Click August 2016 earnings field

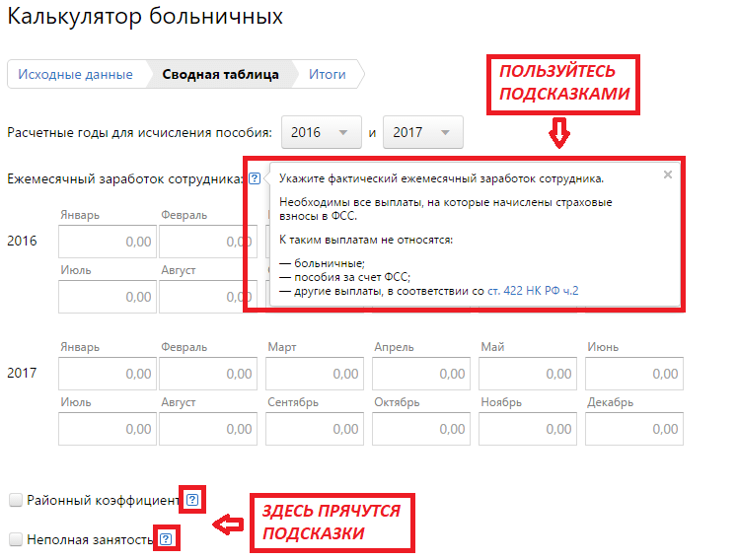208,297
